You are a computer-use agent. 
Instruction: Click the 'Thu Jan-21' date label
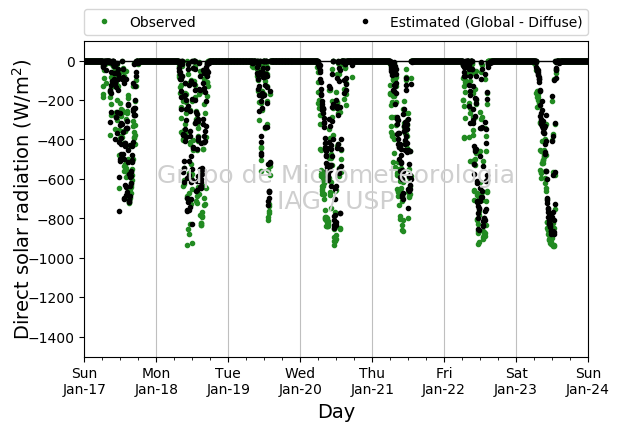coord(372,381)
